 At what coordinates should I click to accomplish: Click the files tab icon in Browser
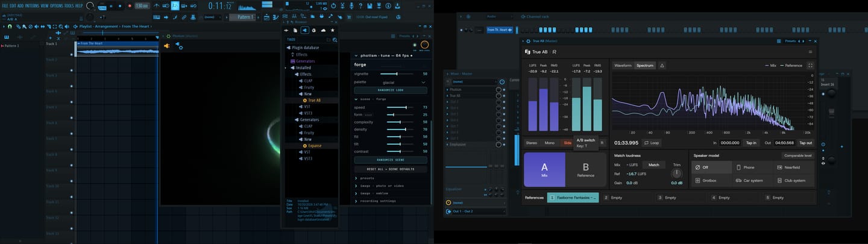[295, 30]
